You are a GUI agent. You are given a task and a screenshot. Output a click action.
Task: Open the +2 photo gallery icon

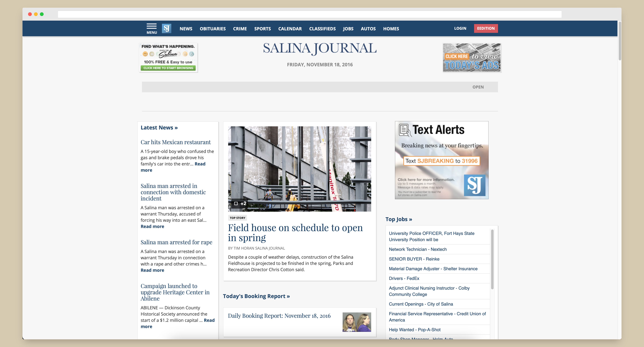pyautogui.click(x=240, y=203)
